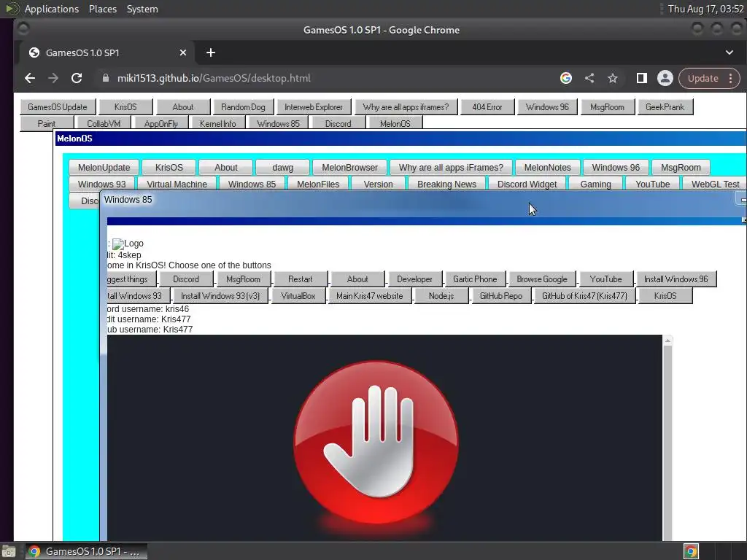
Task: Click the Chrome icon in taskbar tray
Action: (x=692, y=551)
